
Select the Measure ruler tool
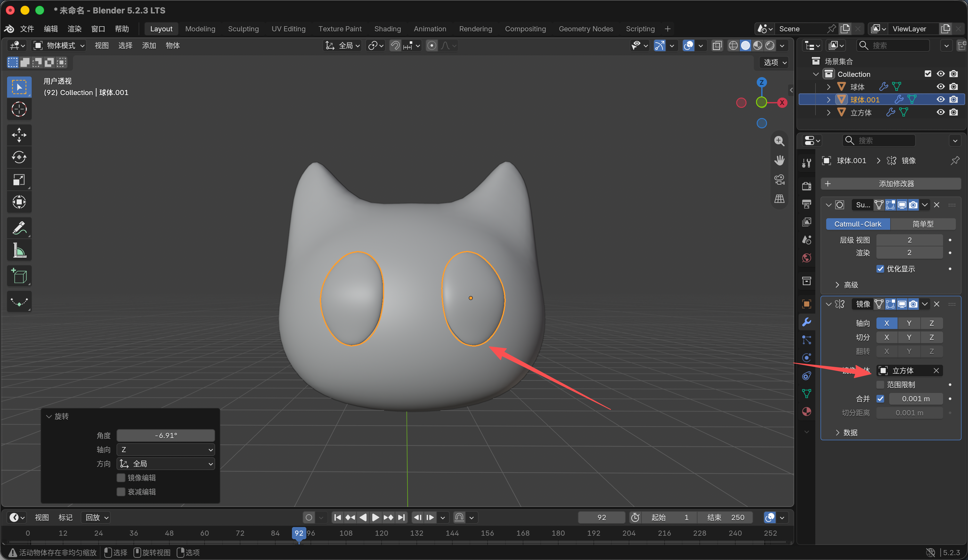(19, 250)
